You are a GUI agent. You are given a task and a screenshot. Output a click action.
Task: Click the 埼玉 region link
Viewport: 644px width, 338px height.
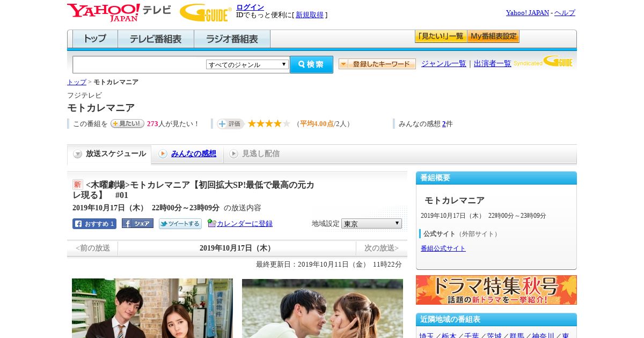point(427,335)
